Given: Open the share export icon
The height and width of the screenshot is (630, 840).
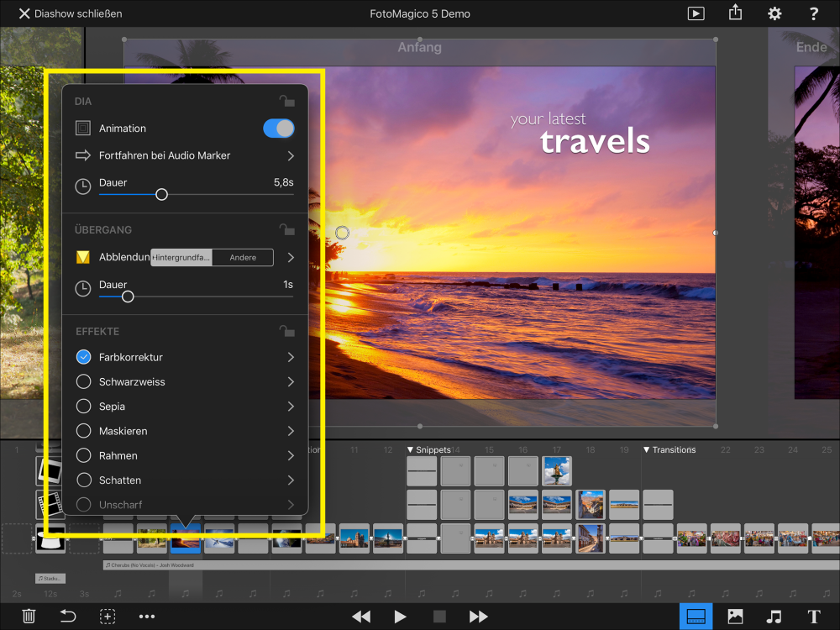Looking at the screenshot, I should click(x=736, y=13).
